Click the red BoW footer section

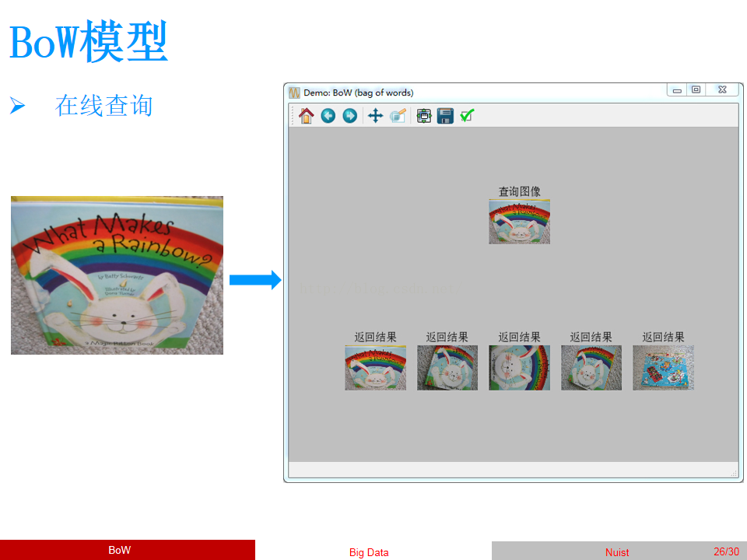[127, 550]
